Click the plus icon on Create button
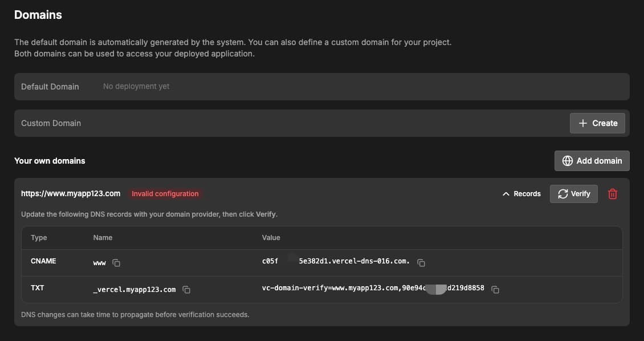 click(x=582, y=123)
